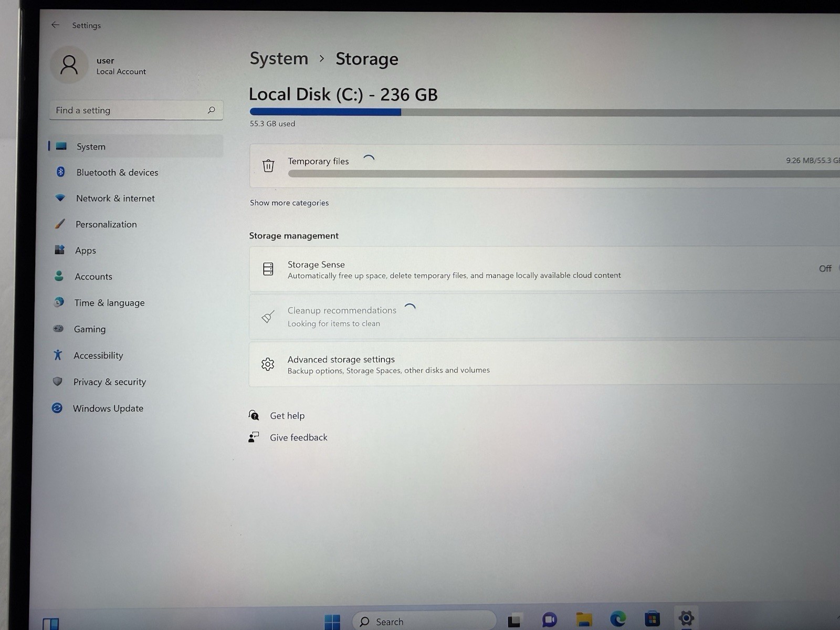Click the magnifier icon in search box

(x=211, y=110)
